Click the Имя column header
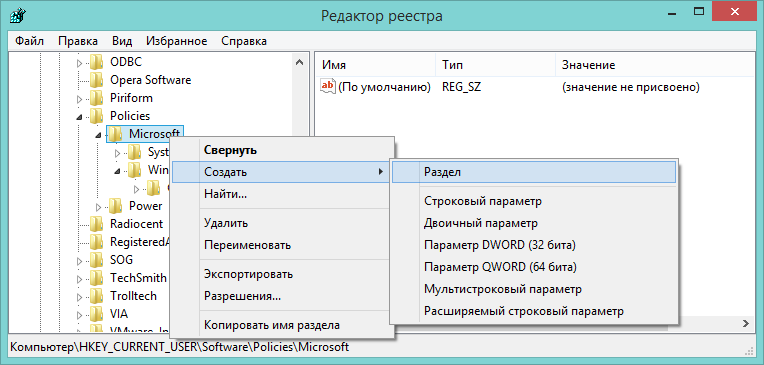The width and height of the screenshot is (764, 365). pyautogui.click(x=376, y=65)
